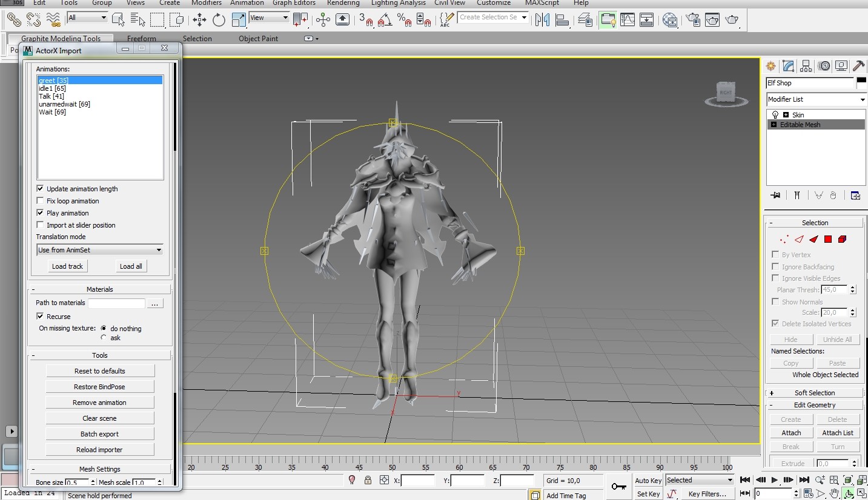Select Vertex sub-object level
This screenshot has width=868, height=500.
784,239
